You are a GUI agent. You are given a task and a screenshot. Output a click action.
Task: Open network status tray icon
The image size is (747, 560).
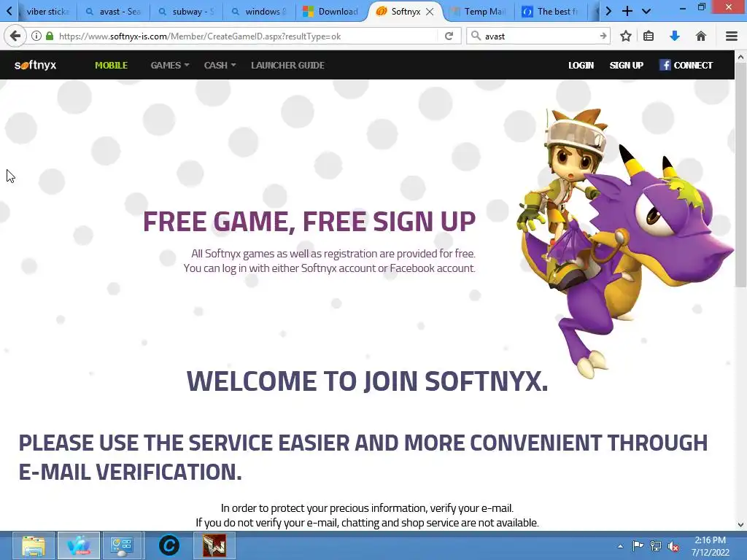click(x=656, y=546)
